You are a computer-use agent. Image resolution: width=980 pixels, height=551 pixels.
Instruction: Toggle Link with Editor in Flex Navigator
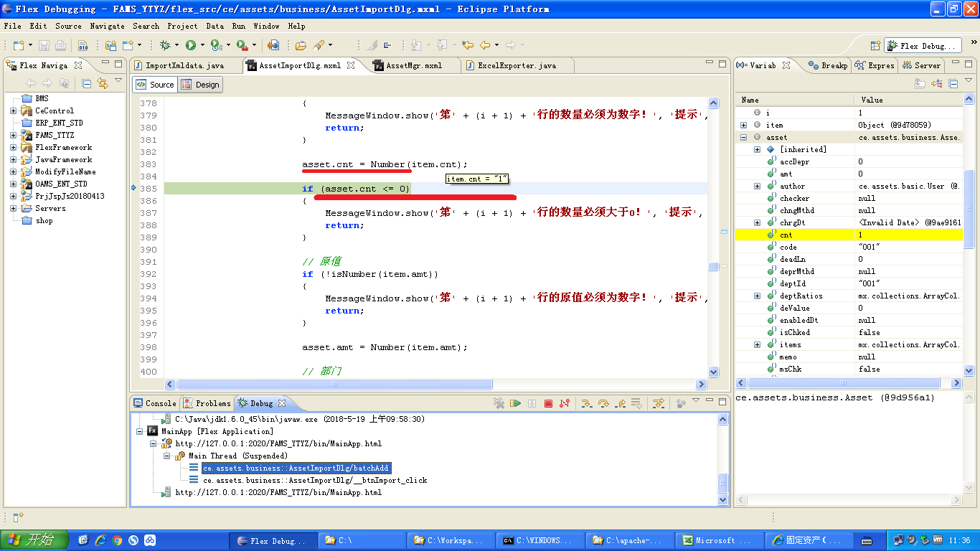pos(103,83)
